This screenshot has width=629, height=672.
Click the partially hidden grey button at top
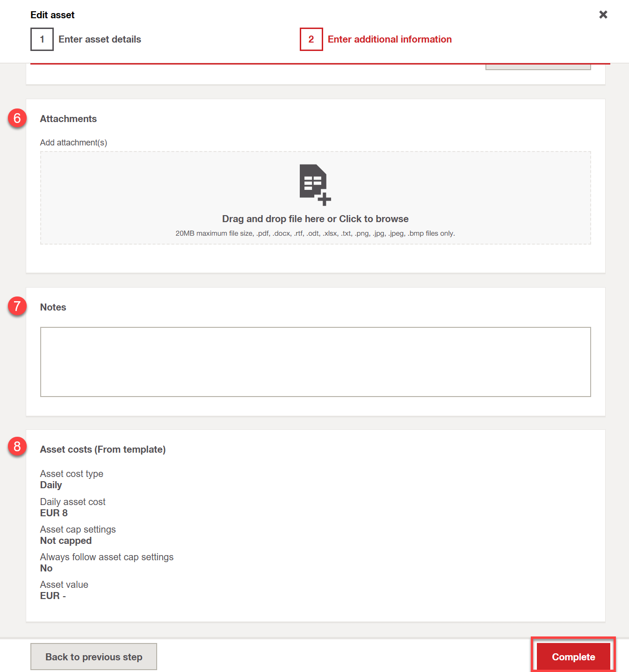coord(538,67)
